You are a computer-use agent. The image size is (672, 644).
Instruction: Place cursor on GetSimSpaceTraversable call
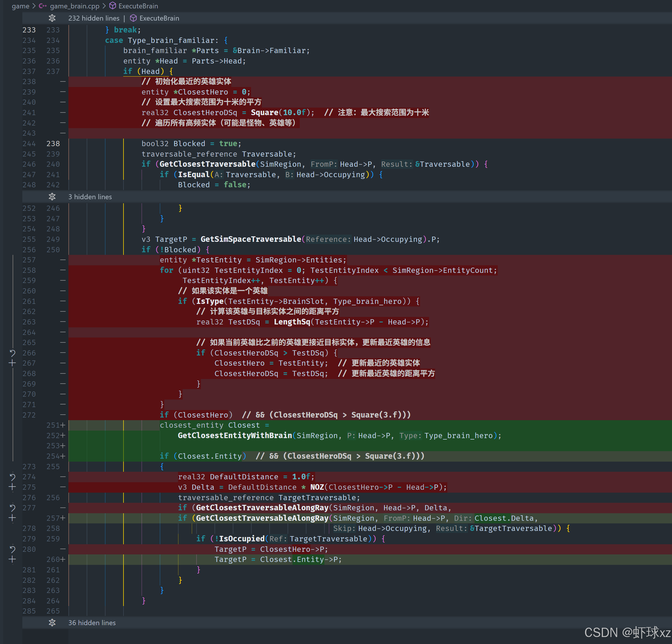coord(251,239)
